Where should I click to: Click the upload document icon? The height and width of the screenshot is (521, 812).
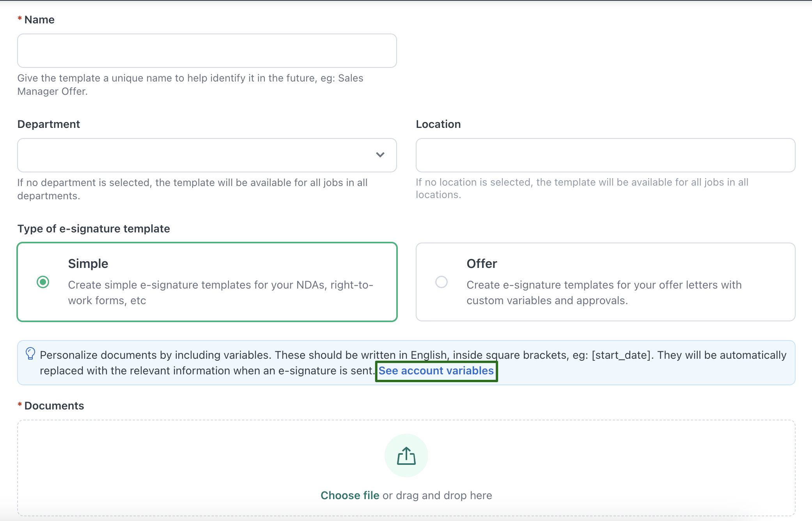tap(406, 455)
